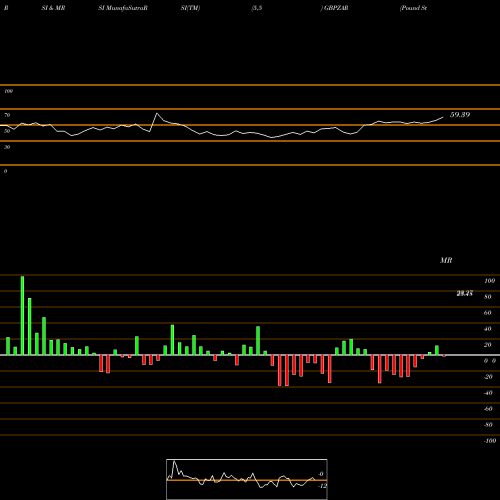Click the 'Pound St' header text
The width and height of the screenshot is (500, 500).
point(413,8)
